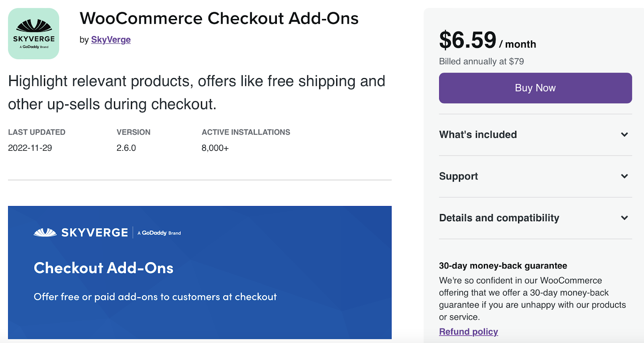This screenshot has width=644, height=343.
Task: Click the Details and compatibility heading text
Action: 499,218
